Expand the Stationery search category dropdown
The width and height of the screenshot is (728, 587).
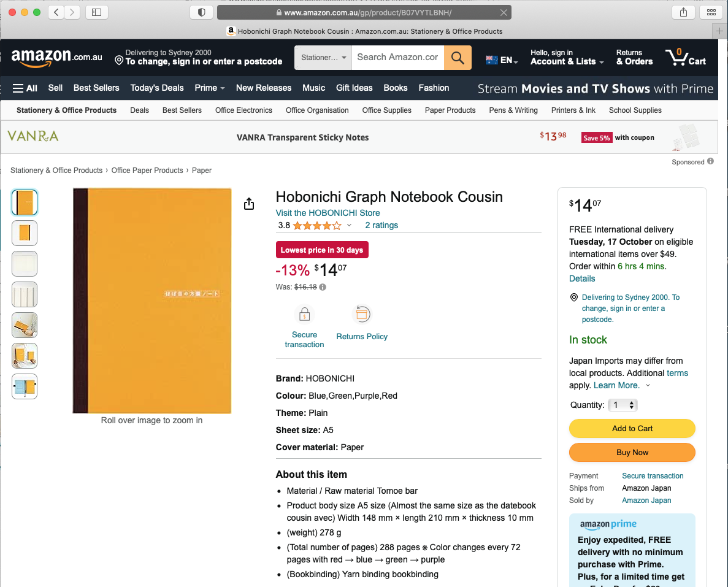click(x=323, y=58)
